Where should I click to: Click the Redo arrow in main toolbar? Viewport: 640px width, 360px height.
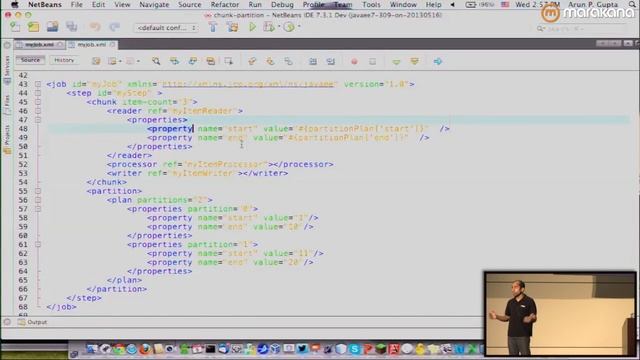pyautogui.click(x=114, y=27)
